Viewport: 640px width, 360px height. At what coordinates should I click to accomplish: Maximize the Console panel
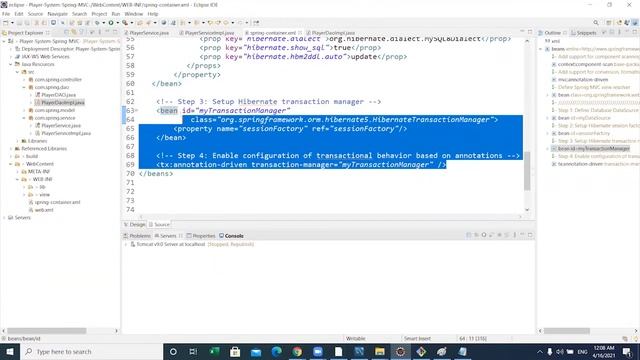click(530, 235)
